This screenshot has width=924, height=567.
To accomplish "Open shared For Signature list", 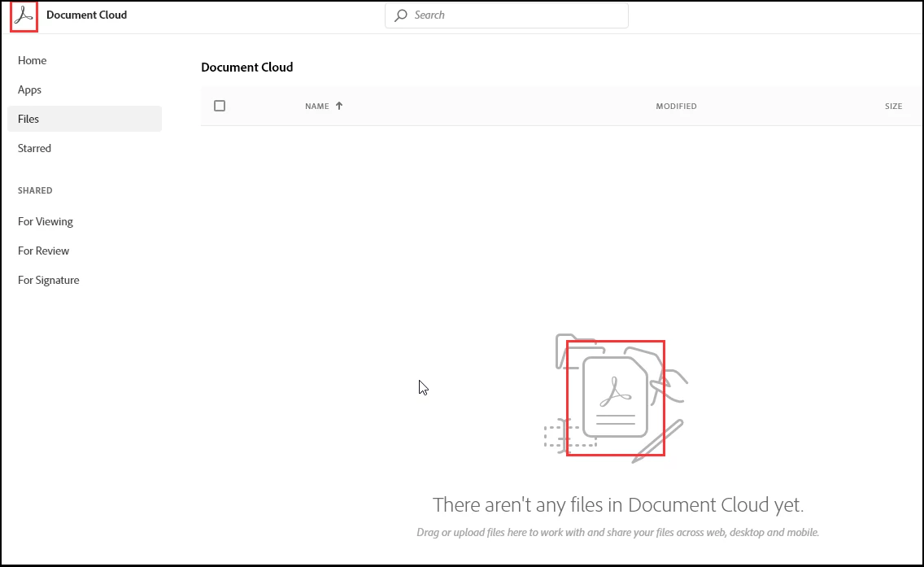I will pos(48,280).
